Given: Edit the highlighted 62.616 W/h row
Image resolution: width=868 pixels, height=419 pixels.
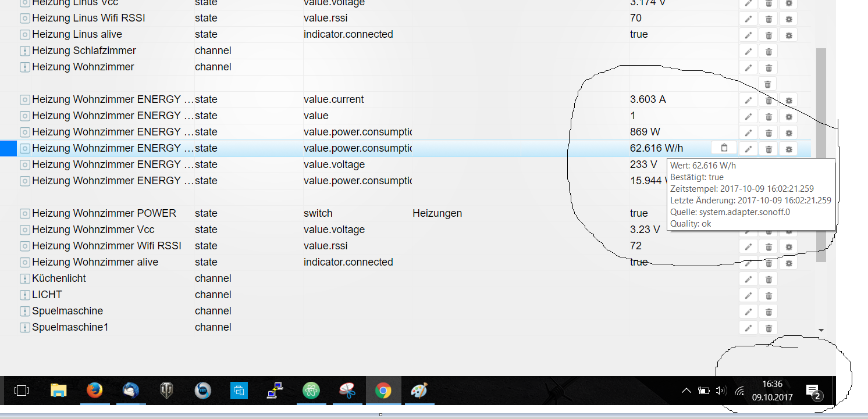Looking at the screenshot, I should 749,149.
